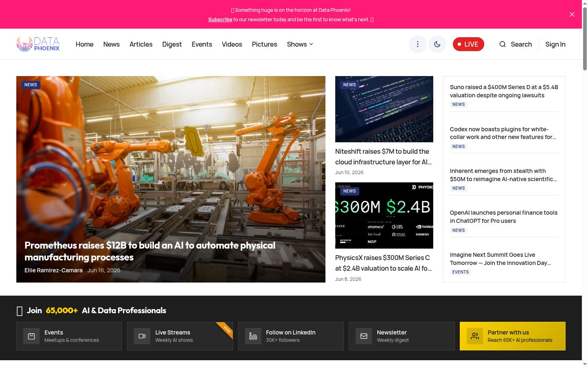This screenshot has height=368, width=588.
Task: Open the PhysicsX raises $300M article title
Action: (383, 263)
